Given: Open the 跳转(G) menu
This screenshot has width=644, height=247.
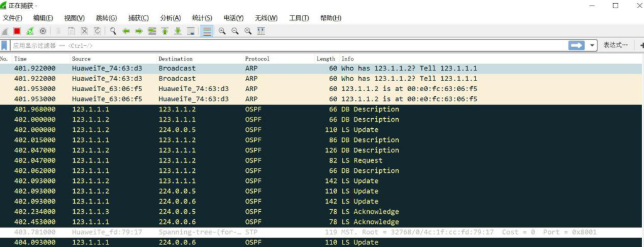Looking at the screenshot, I should click(106, 18).
